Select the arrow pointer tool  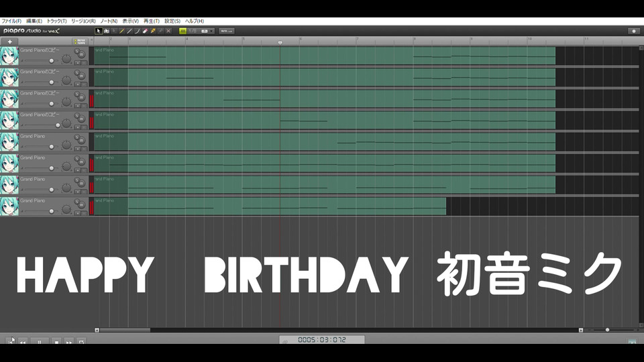click(x=99, y=32)
